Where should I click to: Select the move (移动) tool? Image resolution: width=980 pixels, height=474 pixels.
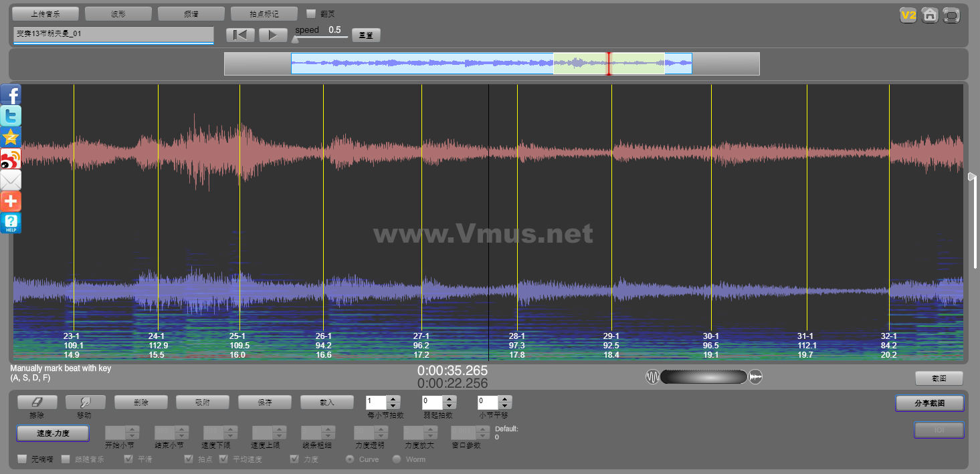(86, 402)
